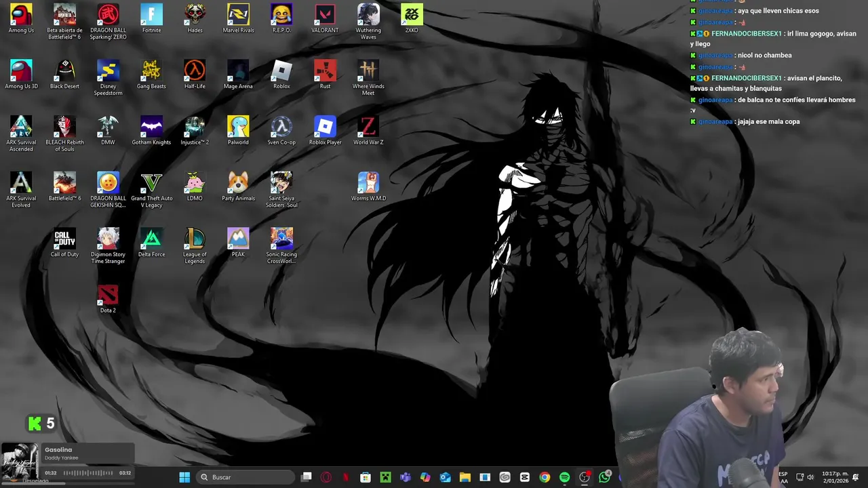868x488 pixels.
Task: Launch VALORANT from the desktop
Action: 325,19
